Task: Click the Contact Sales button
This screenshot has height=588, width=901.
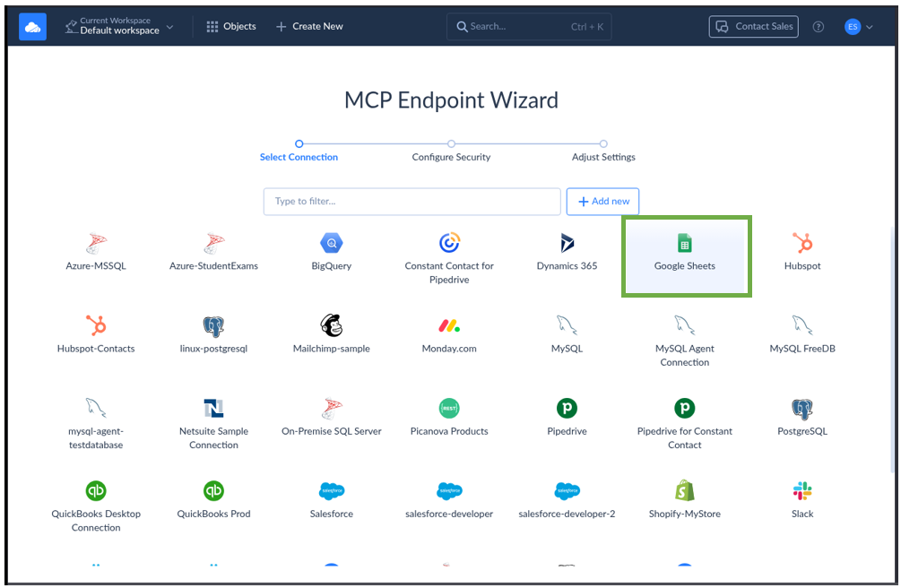Action: [x=753, y=27]
